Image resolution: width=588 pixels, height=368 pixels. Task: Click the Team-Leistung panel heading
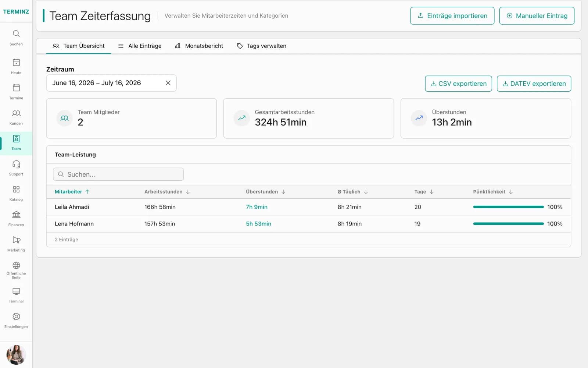(x=75, y=155)
